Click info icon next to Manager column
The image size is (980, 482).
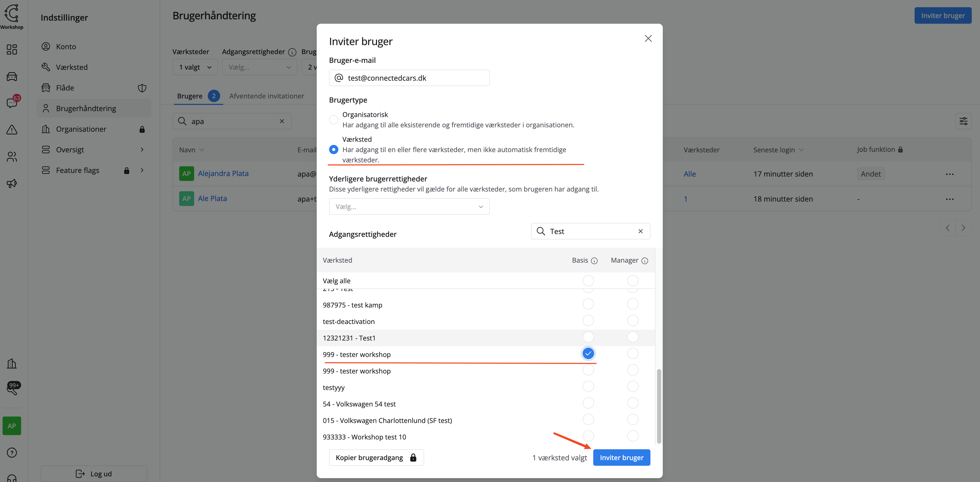(x=644, y=261)
